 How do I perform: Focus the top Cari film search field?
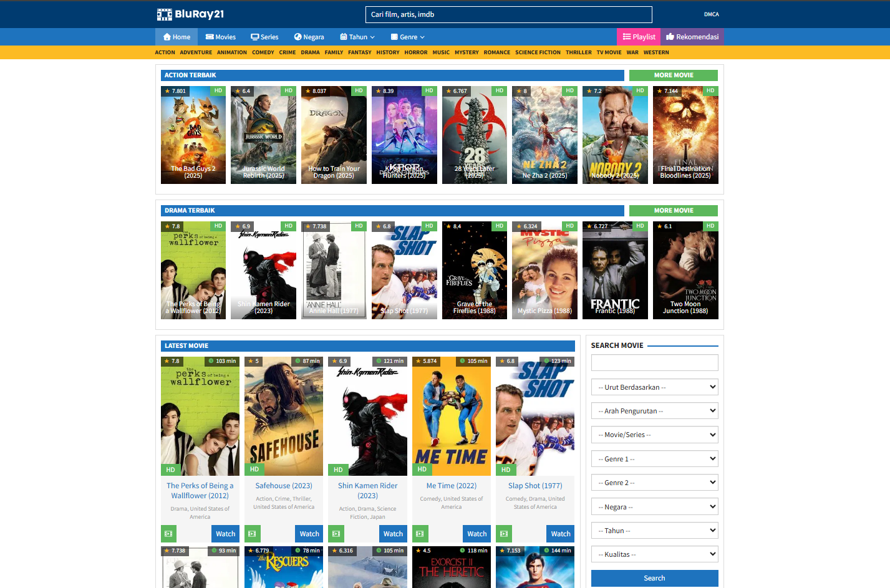click(508, 14)
